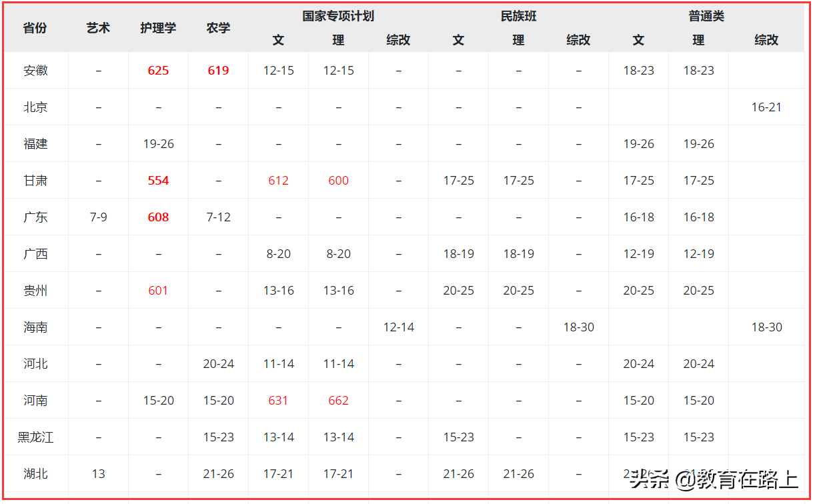This screenshot has height=504, width=813.
Task: Select the 广东 护理学 score 608
Action: [158, 217]
